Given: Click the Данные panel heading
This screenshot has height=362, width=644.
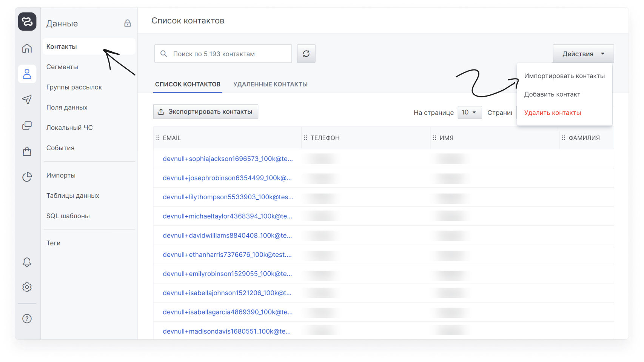Looking at the screenshot, I should point(62,23).
